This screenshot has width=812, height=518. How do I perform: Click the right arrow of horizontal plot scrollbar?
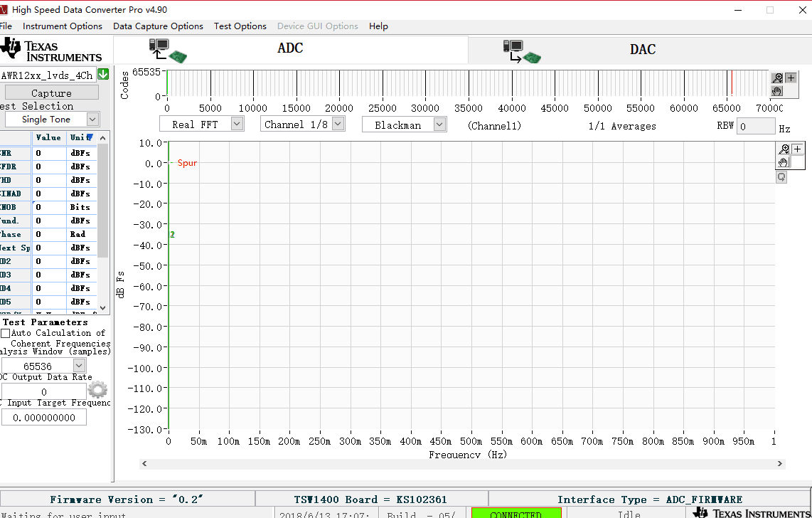tap(780, 464)
